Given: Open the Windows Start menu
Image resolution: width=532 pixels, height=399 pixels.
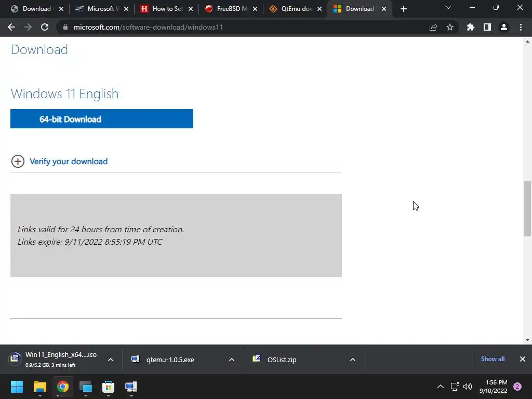Looking at the screenshot, I should pos(17,387).
